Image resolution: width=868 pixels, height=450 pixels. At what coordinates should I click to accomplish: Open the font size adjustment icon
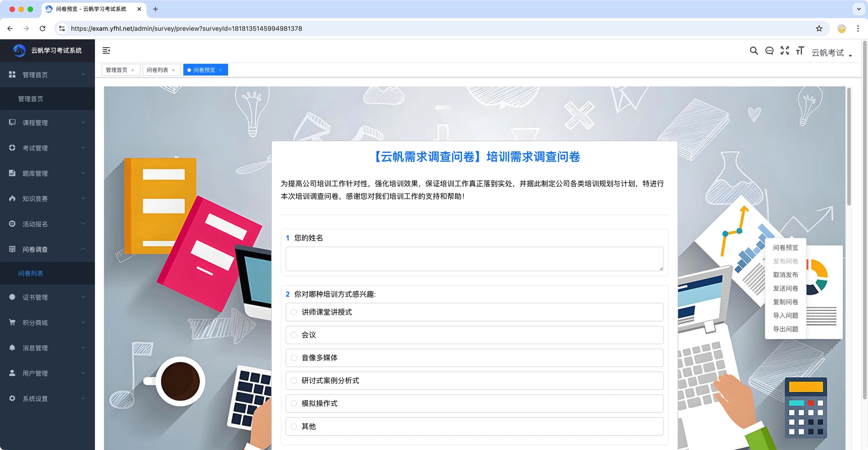coord(800,51)
